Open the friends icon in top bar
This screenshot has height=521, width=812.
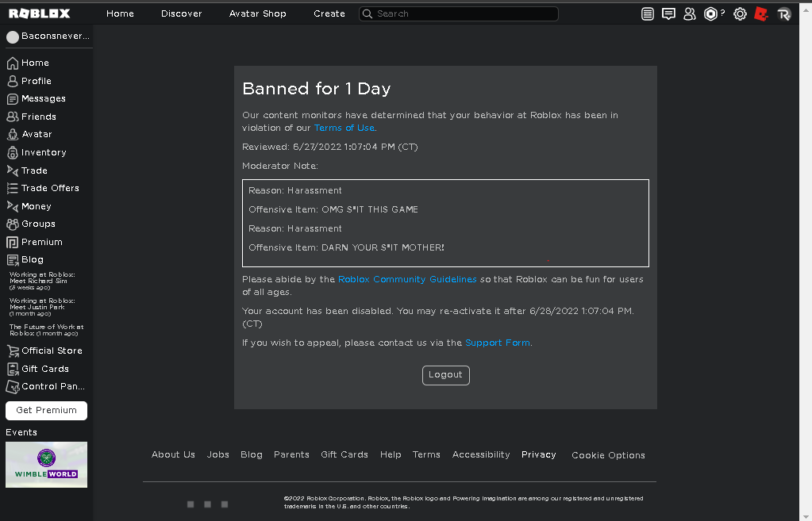(689, 14)
